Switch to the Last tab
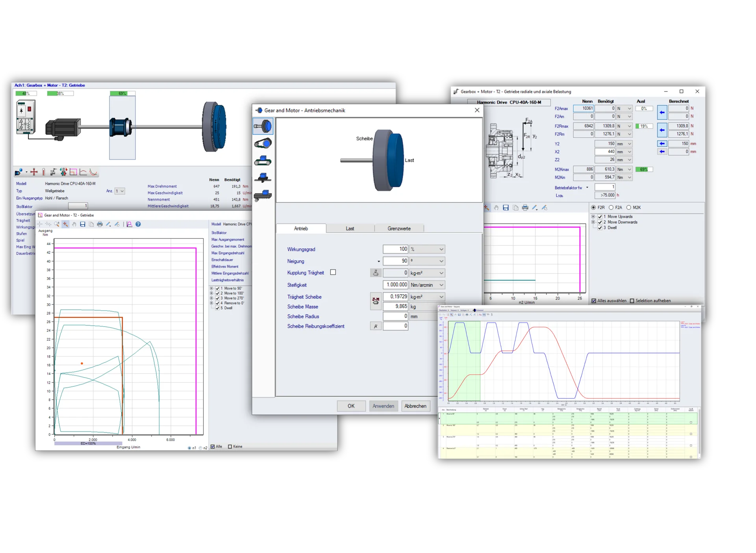The height and width of the screenshot is (553, 756). (x=350, y=229)
